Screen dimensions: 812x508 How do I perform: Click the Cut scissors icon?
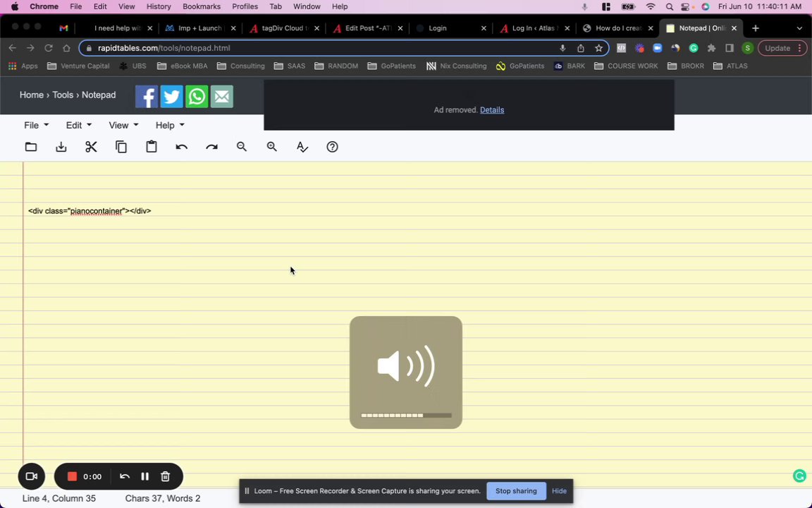click(x=91, y=147)
